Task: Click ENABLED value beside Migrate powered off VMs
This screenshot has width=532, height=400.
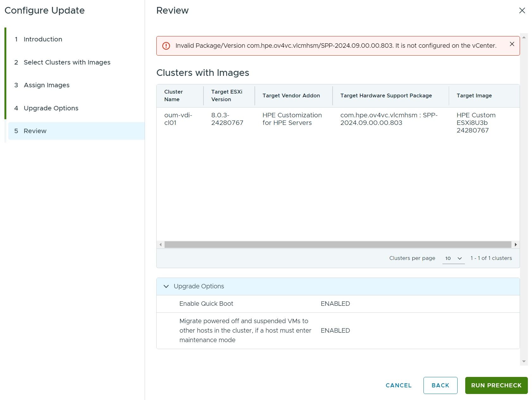Action: 335,331
